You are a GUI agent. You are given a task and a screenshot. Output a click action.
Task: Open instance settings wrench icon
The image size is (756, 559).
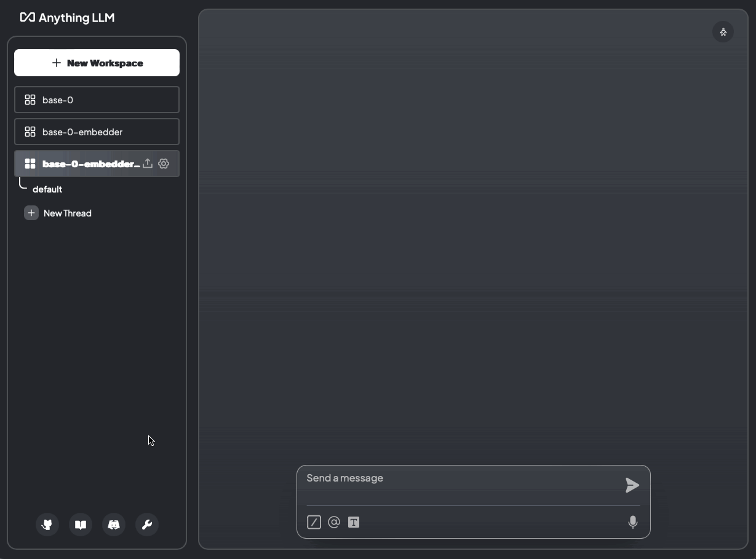tap(147, 525)
